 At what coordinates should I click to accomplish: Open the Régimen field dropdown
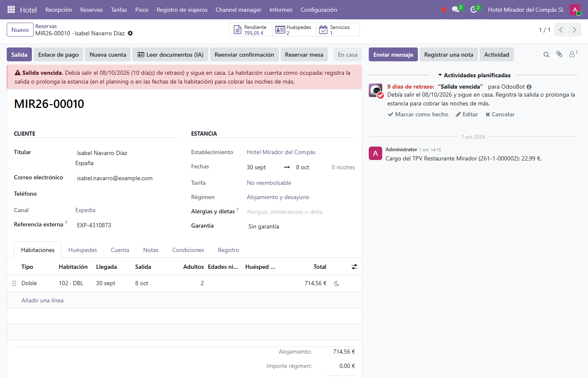tap(301, 197)
